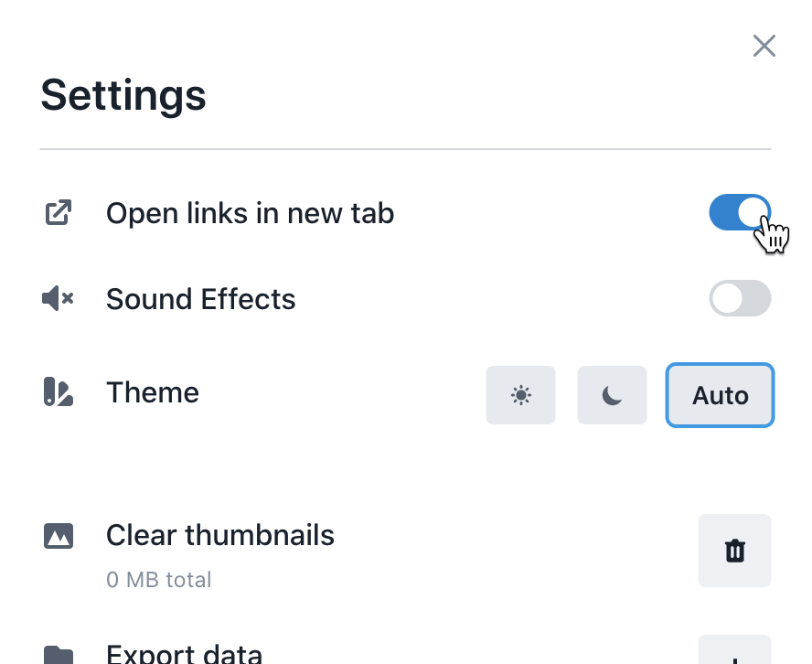Click the muted speaker icon
Image resolution: width=812 pixels, height=664 pixels.
pyautogui.click(x=58, y=298)
